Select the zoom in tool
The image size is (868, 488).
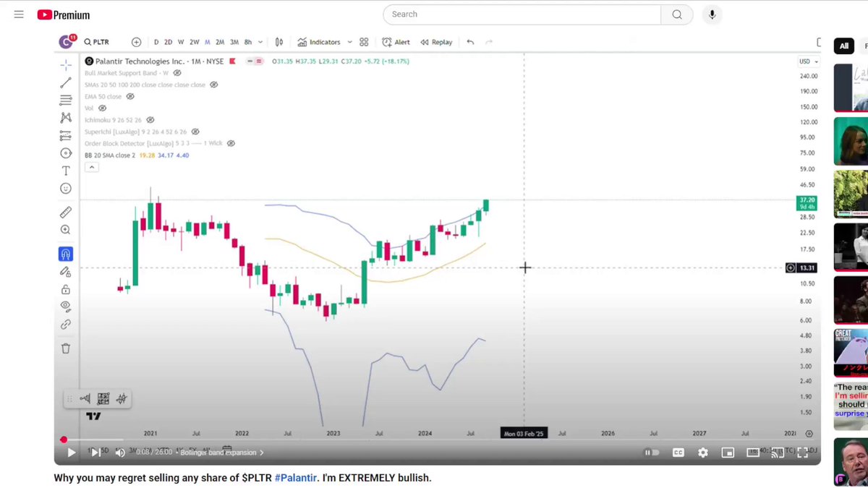pyautogui.click(x=66, y=230)
